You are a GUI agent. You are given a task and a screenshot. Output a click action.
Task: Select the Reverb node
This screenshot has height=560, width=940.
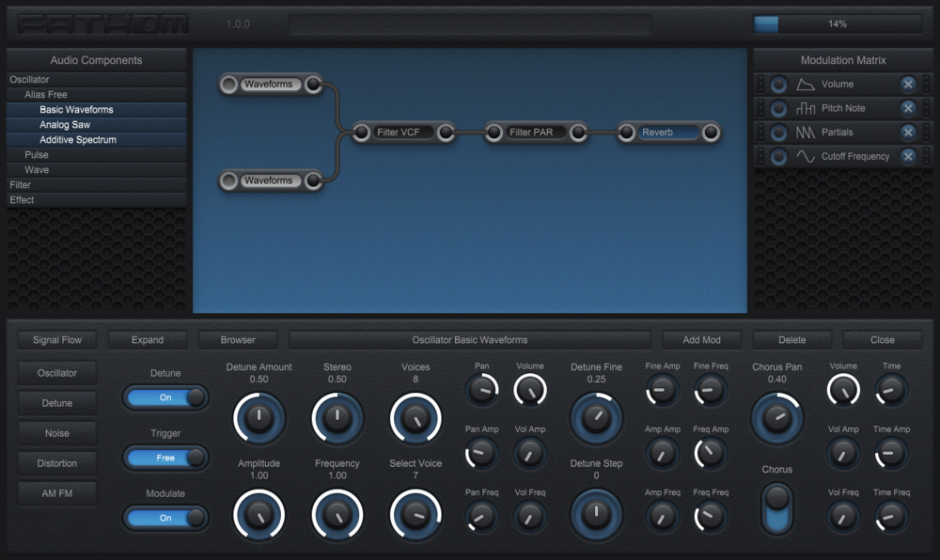[x=668, y=132]
